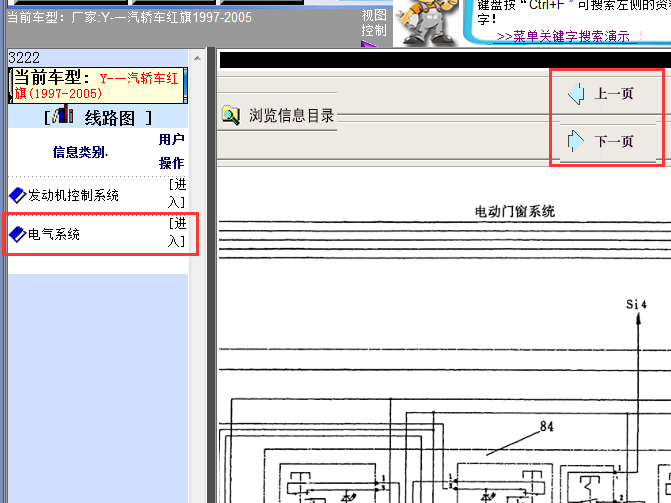Click the header text 厂家:Y-一汽轿车红旗1997-2005
Viewport: 671px width, 503px height.
(162, 18)
